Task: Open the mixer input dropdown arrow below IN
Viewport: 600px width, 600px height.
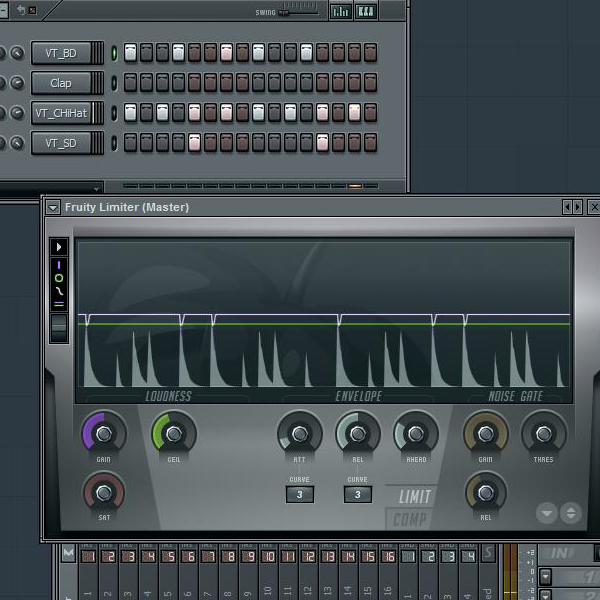Action: [545, 576]
